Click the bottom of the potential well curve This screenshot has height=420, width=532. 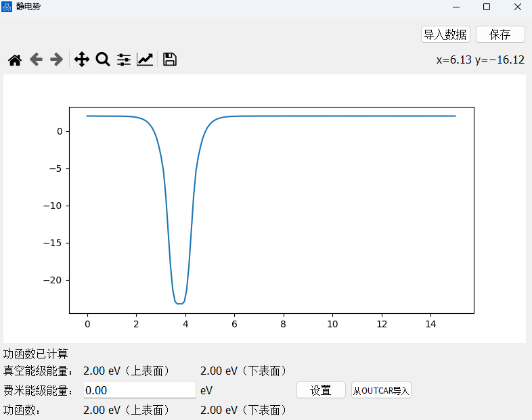coord(179,303)
